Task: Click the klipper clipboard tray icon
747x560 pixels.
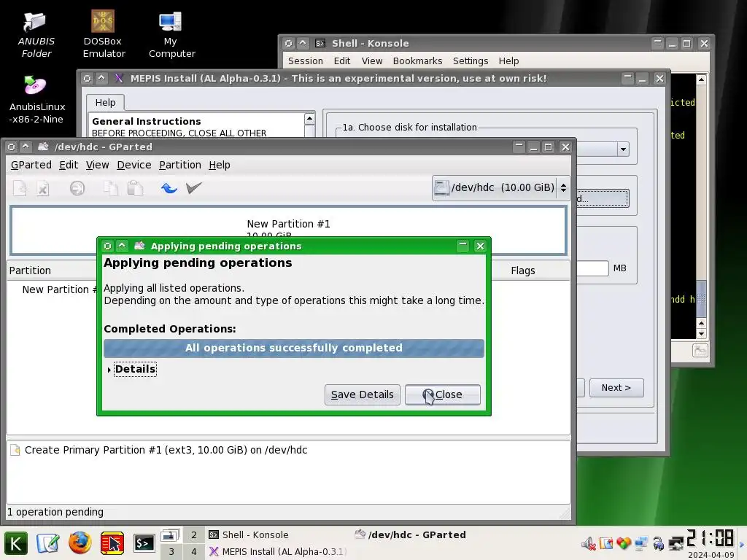Action: click(606, 543)
